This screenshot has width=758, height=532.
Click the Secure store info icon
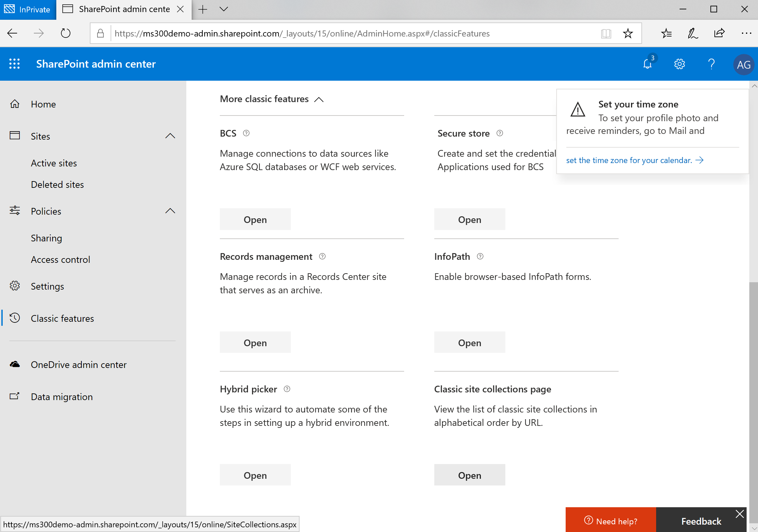tap(500, 133)
